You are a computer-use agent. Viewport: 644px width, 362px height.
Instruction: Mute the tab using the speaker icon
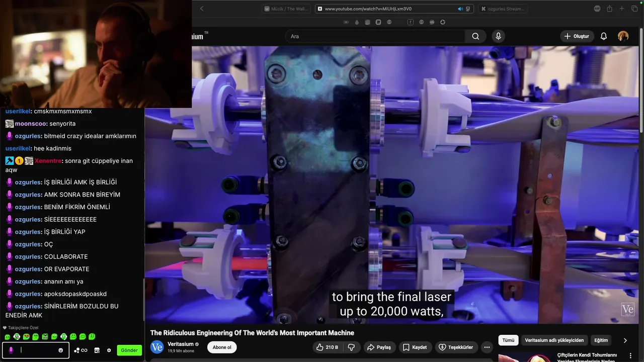click(x=460, y=9)
